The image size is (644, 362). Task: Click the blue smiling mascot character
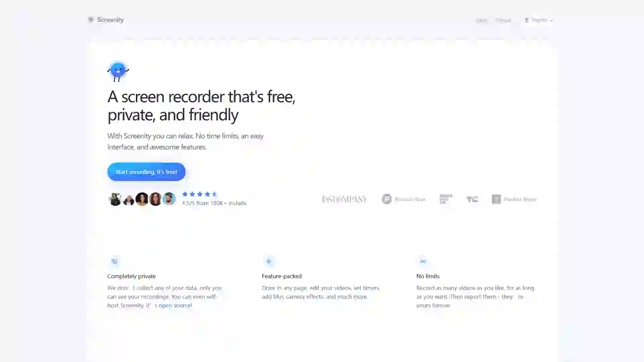click(118, 71)
